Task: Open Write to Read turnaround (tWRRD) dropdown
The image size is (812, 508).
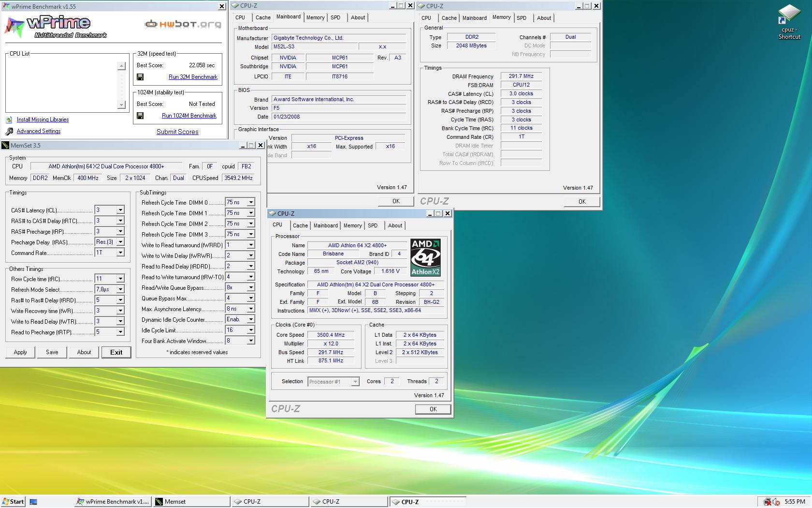Action: 251,245
